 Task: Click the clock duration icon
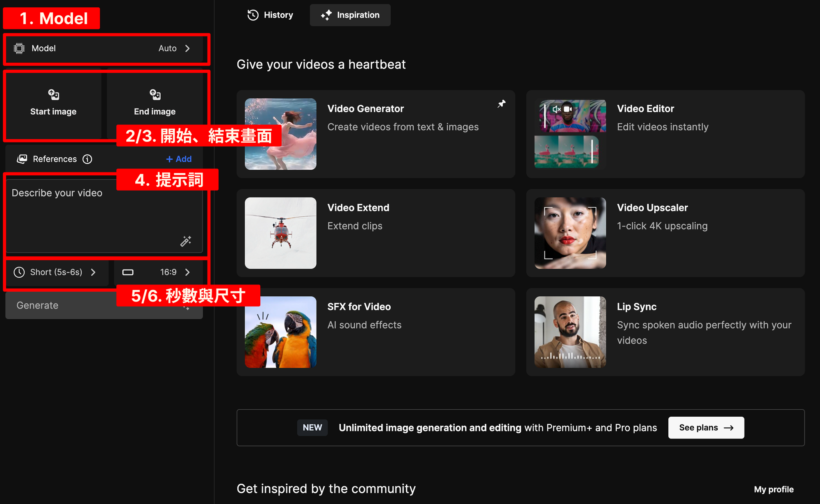click(x=19, y=272)
